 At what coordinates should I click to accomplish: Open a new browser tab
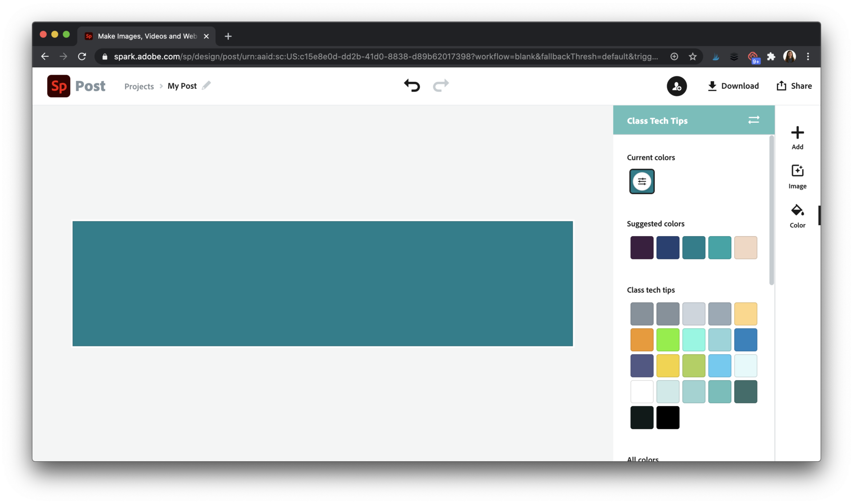pos(227,36)
